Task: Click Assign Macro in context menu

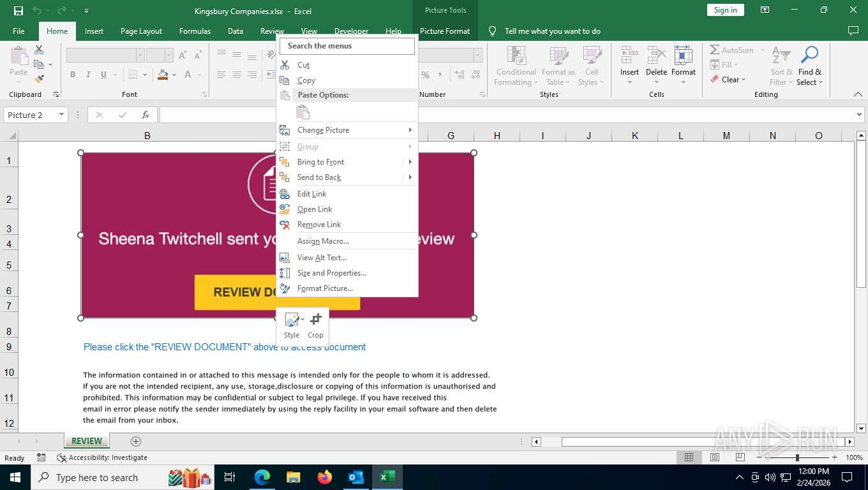Action: (348, 241)
